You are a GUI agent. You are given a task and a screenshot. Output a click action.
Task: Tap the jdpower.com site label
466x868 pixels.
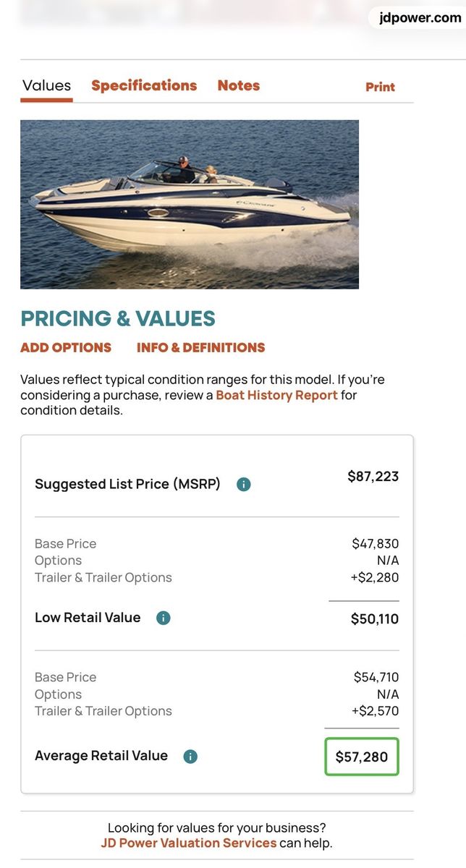(x=420, y=18)
